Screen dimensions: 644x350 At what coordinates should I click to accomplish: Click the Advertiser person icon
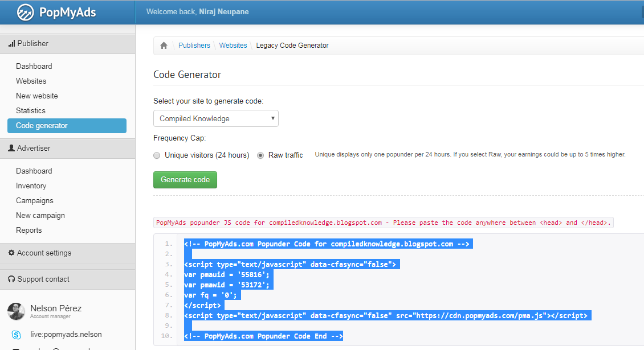11,148
